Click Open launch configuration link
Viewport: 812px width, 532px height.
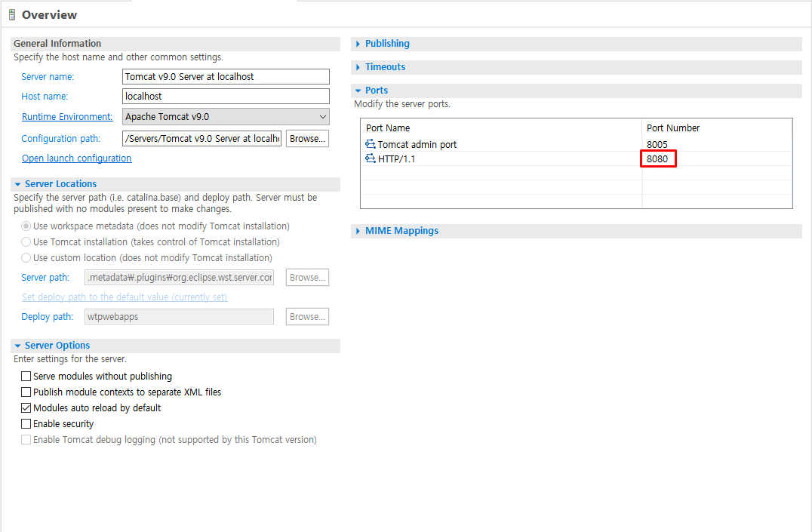point(77,158)
